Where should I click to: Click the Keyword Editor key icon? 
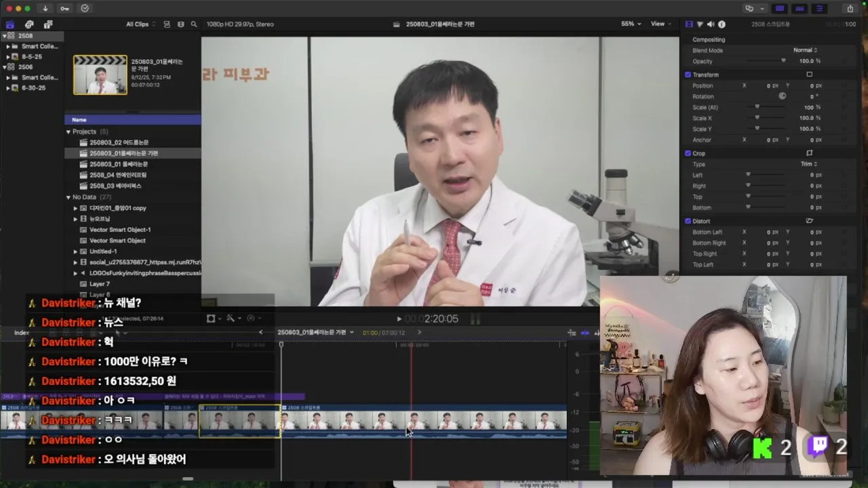[64, 8]
